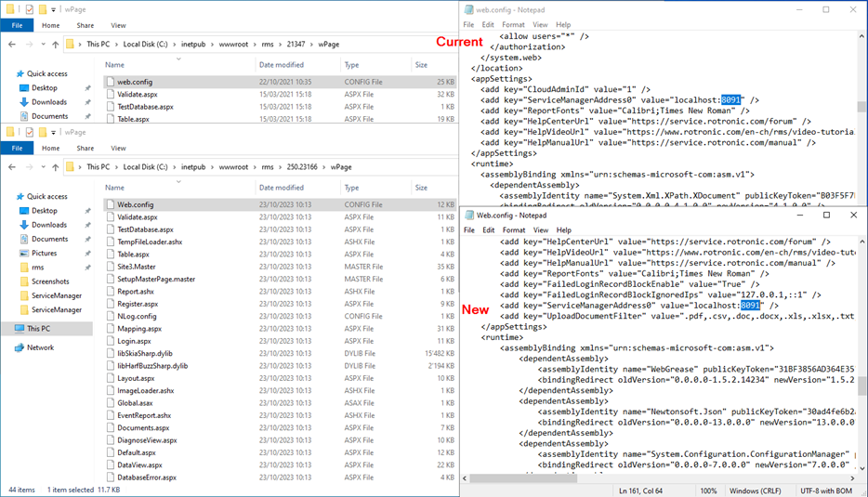Viewport: 868px width, 497px height.
Task: Select libSkiaSharp.dylib file
Action: (x=280, y=354)
